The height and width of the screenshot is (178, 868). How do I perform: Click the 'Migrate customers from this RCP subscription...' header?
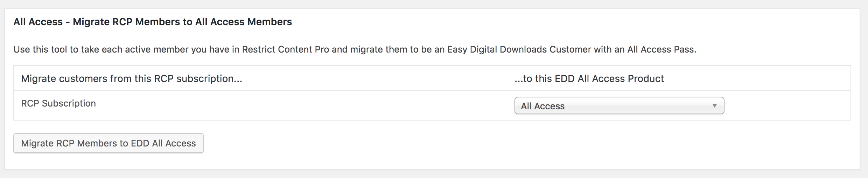coord(132,78)
